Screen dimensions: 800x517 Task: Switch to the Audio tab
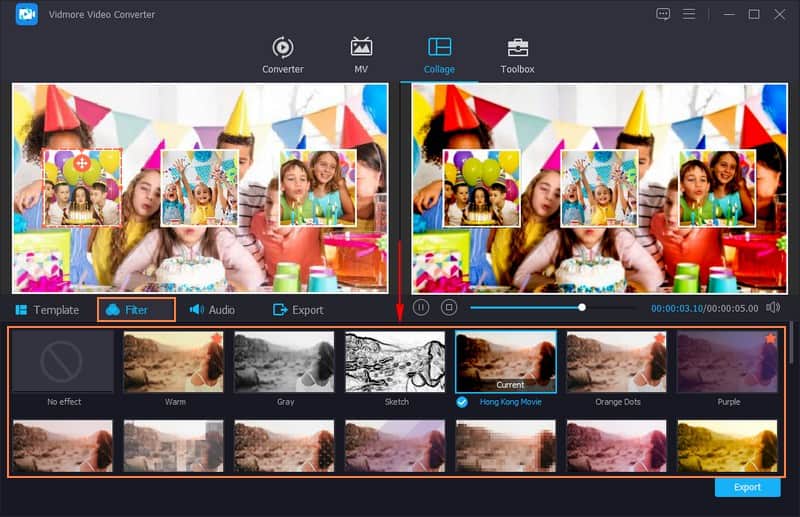click(212, 310)
